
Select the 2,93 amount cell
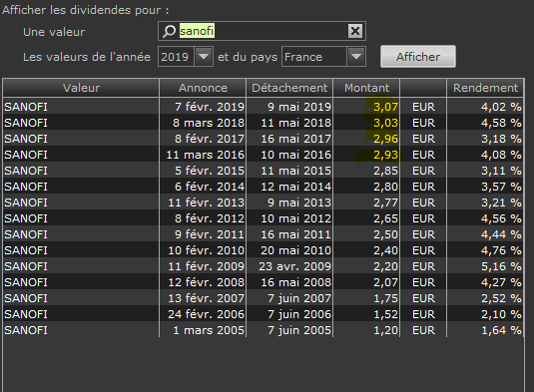point(366,155)
